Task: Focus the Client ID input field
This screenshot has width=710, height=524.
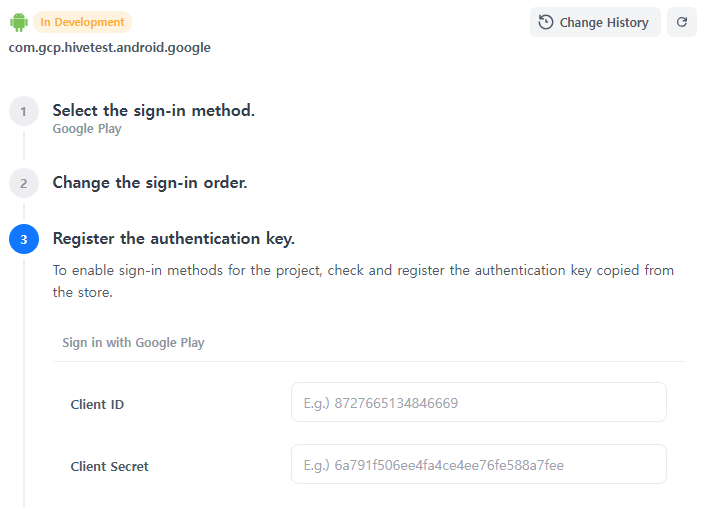Action: [478, 402]
